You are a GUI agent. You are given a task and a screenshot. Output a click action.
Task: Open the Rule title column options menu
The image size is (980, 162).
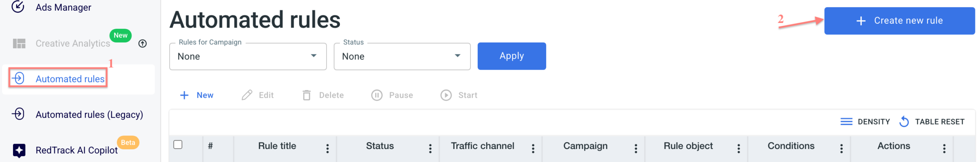click(x=327, y=149)
